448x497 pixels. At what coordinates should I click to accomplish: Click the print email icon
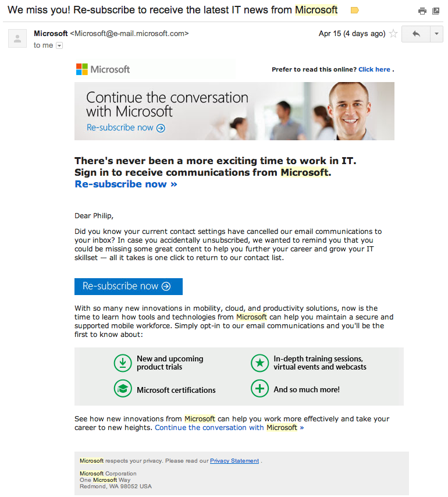(422, 11)
